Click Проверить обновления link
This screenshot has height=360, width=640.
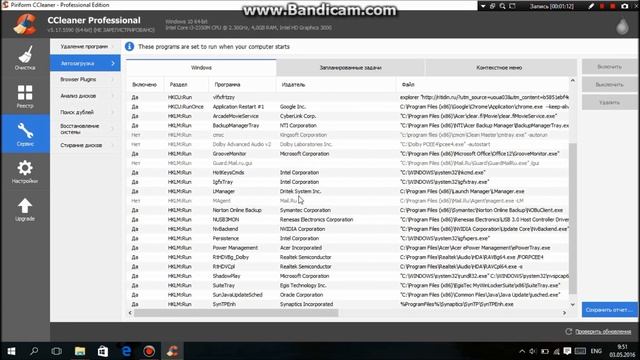tap(603, 332)
